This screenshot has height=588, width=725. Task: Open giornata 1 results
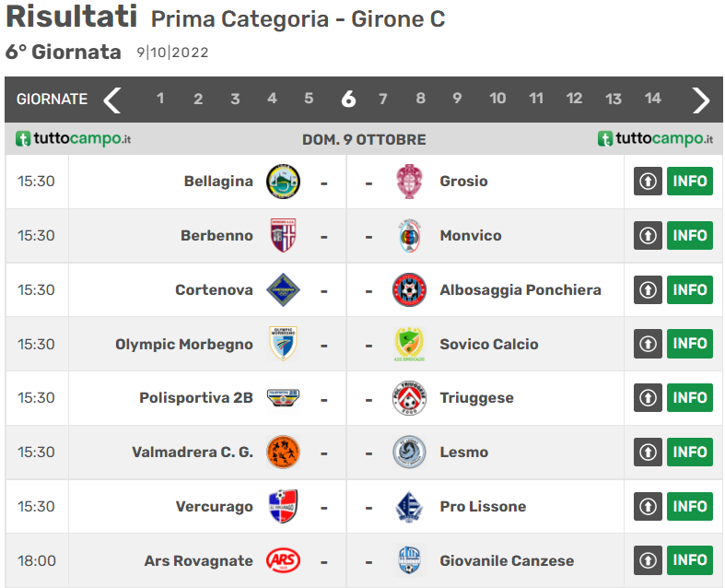160,99
